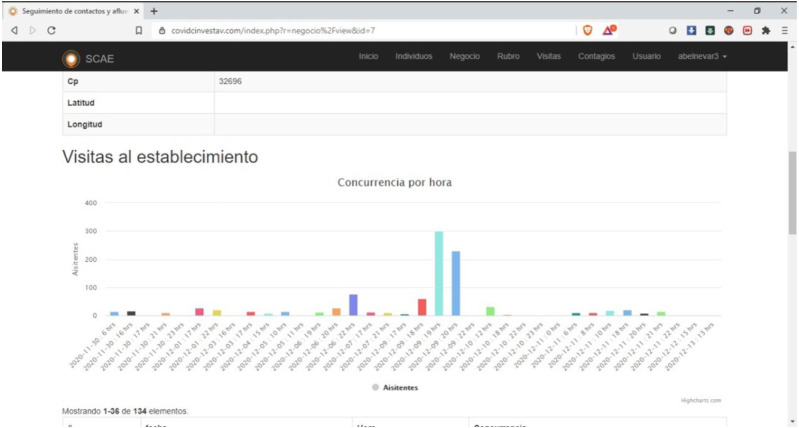
Task: Click the tallest teal bar in the chart
Action: pyautogui.click(x=438, y=273)
